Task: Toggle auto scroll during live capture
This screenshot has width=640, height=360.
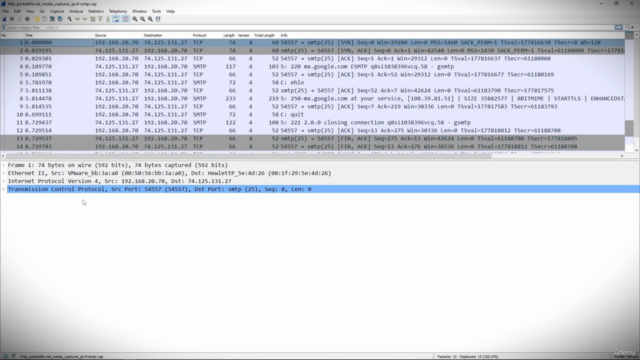Action: click(116, 19)
